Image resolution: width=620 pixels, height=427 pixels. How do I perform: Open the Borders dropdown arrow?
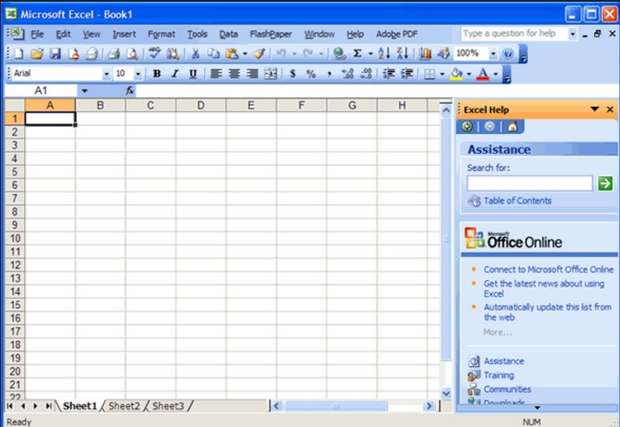pos(442,74)
